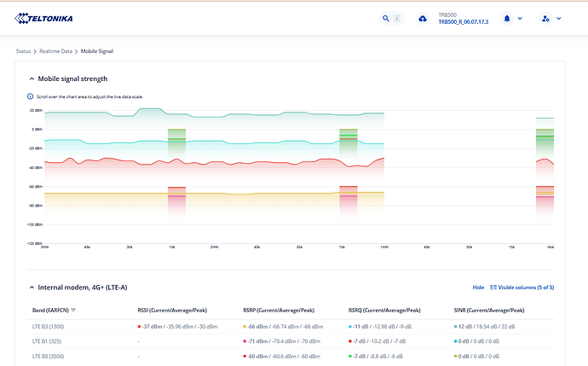This screenshot has width=588, height=366.
Task: Collapse the Internal modem 4G+ section
Action: (32, 288)
